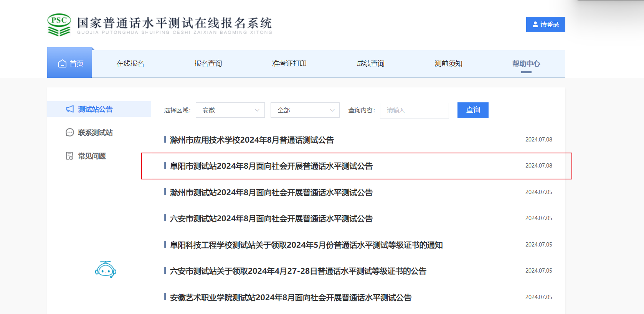
Task: Click date 2024.07.05 on the 安徽艺术职业学院 row
Action: pyautogui.click(x=539, y=297)
